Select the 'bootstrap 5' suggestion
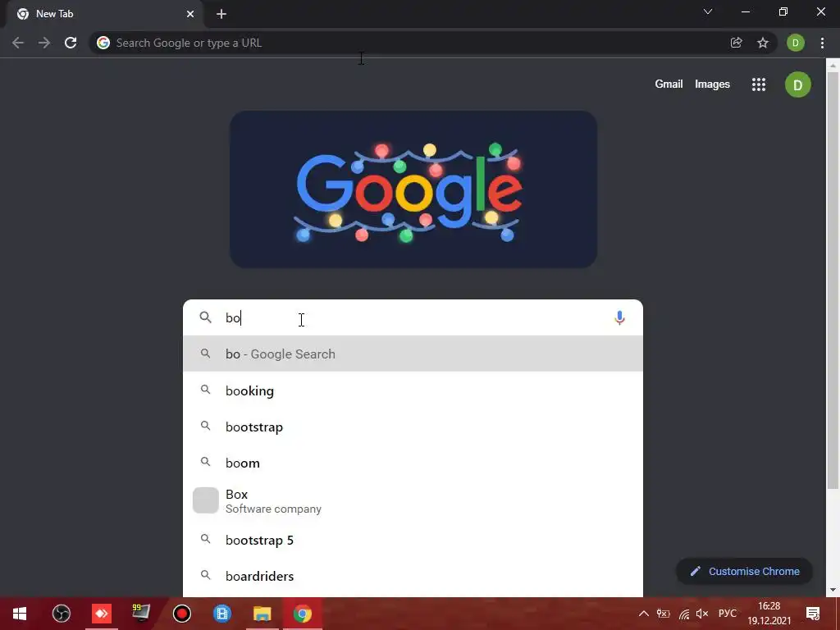 click(413, 540)
